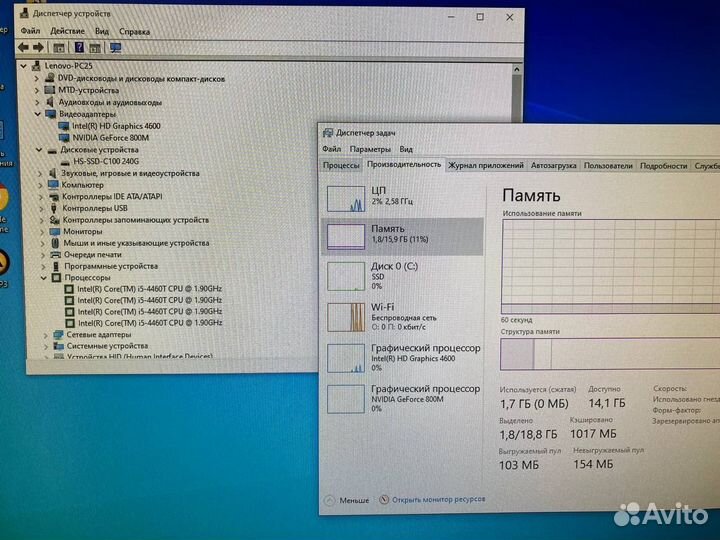
Task: Click the Forward arrow in Device Manager toolbar
Action: pyautogui.click(x=39, y=47)
